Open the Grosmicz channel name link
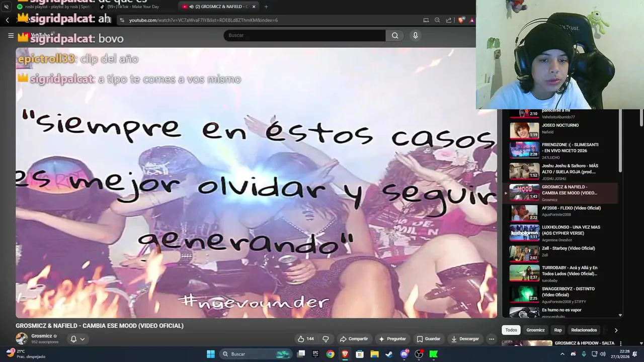The image size is (644, 362). click(42, 336)
